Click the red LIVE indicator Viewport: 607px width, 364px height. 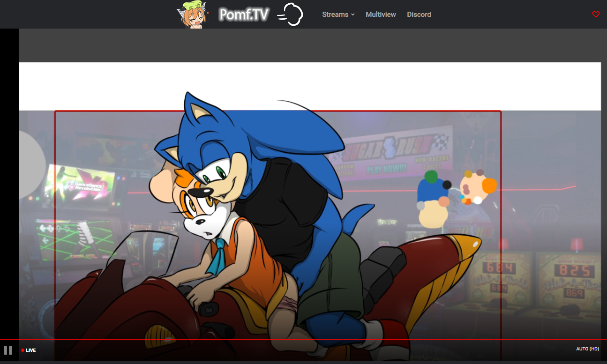click(x=28, y=350)
